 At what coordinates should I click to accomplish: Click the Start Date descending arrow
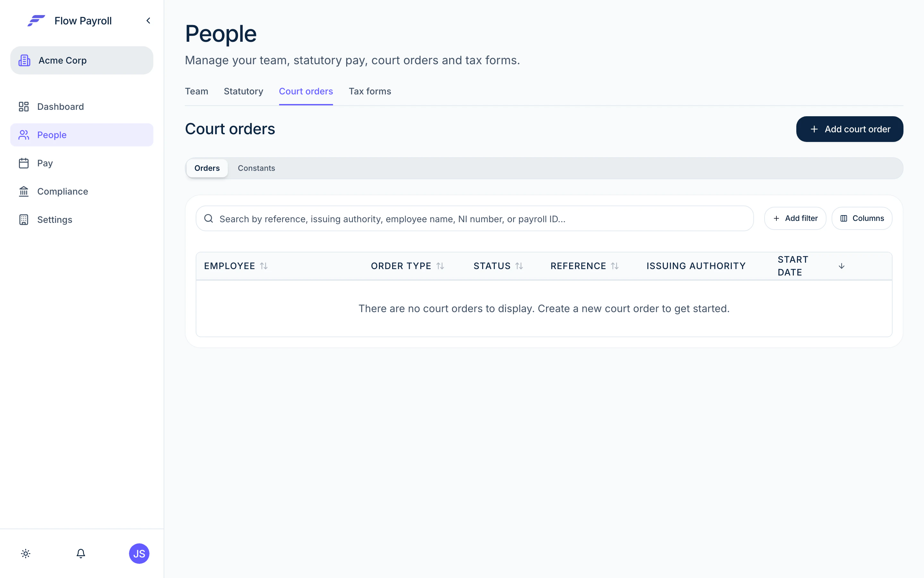point(842,266)
